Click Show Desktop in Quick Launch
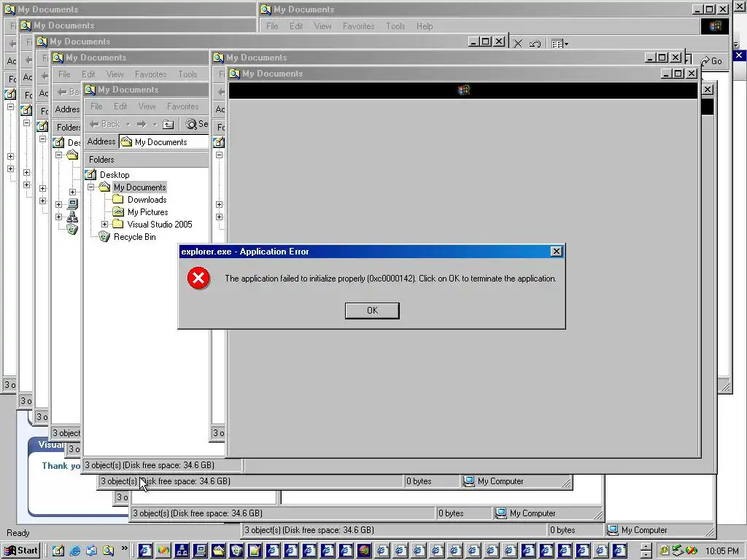Image resolution: width=747 pixels, height=560 pixels. 58,551
